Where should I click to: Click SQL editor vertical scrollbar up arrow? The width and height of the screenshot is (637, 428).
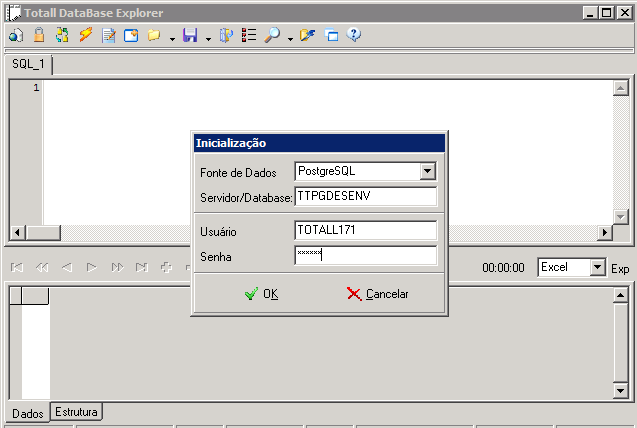point(620,88)
